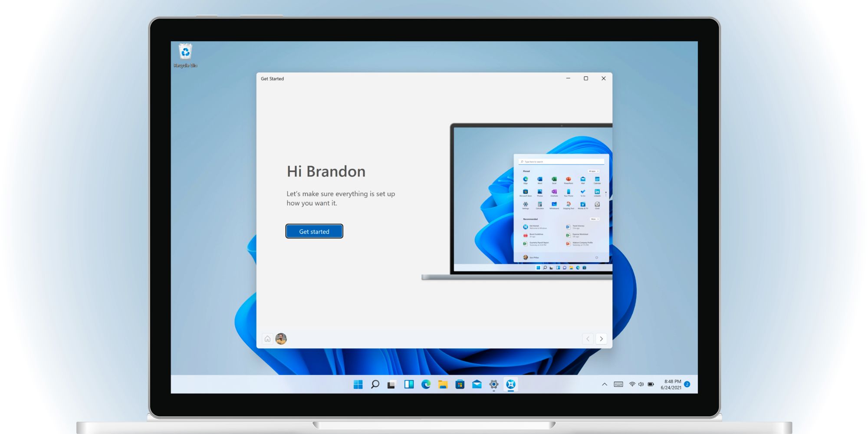Open the Mail app
This screenshot has width=868, height=434.
tap(477, 384)
